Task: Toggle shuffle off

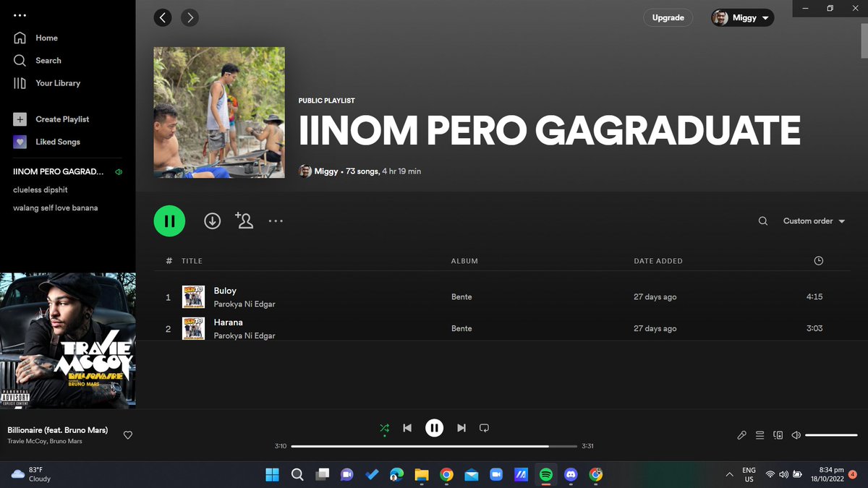Action: pos(384,428)
